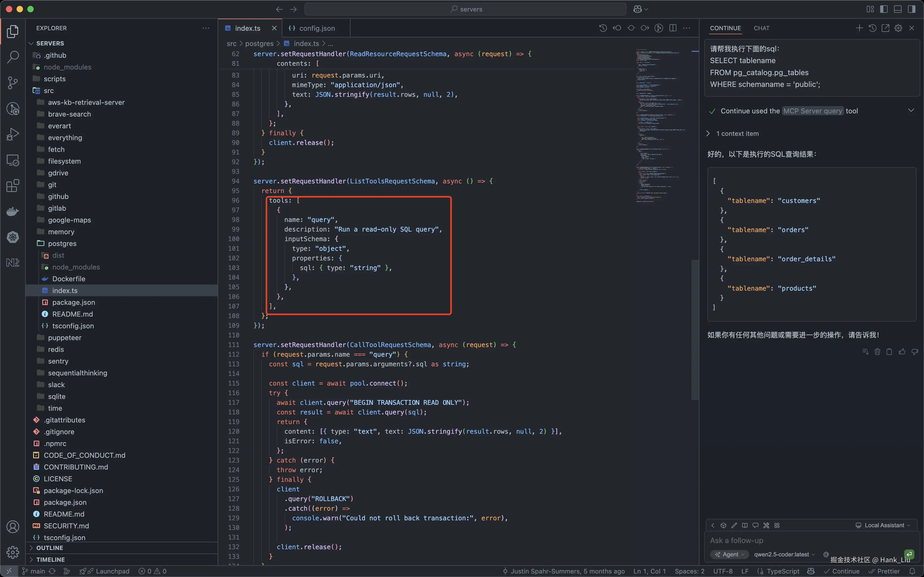Image resolution: width=924 pixels, height=577 pixels.
Task: Expand the OUTLINE section
Action: (49, 548)
